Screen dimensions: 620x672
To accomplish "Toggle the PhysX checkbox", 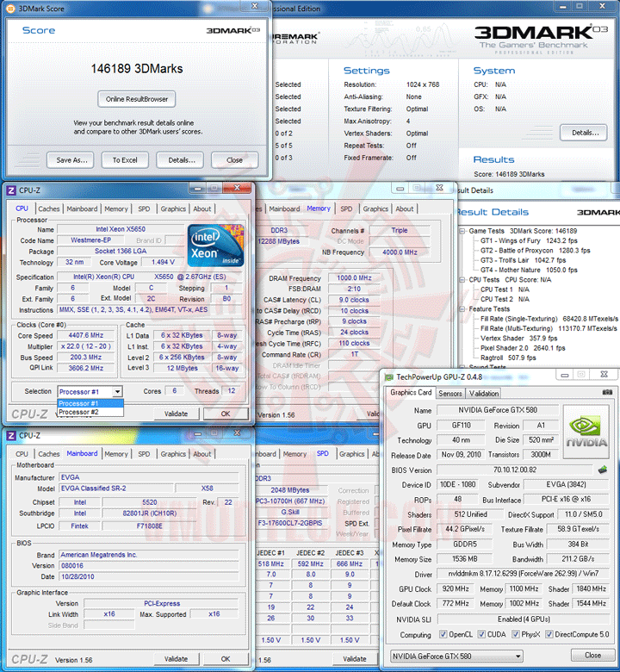I will point(516,634).
